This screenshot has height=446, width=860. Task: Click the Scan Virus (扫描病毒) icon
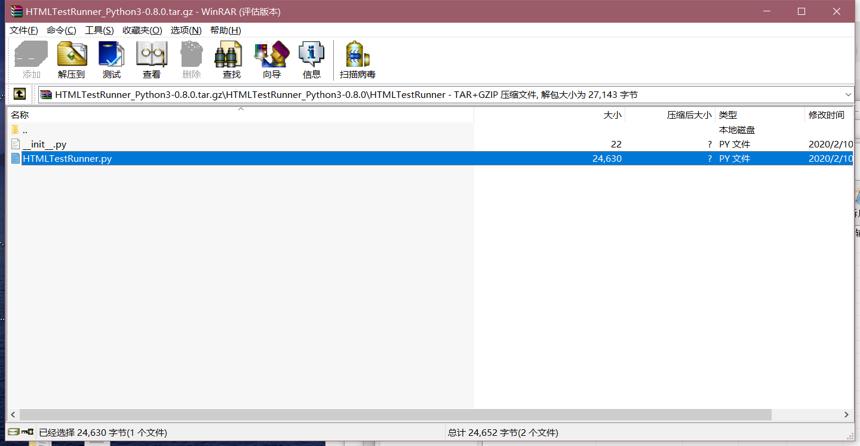(x=357, y=60)
